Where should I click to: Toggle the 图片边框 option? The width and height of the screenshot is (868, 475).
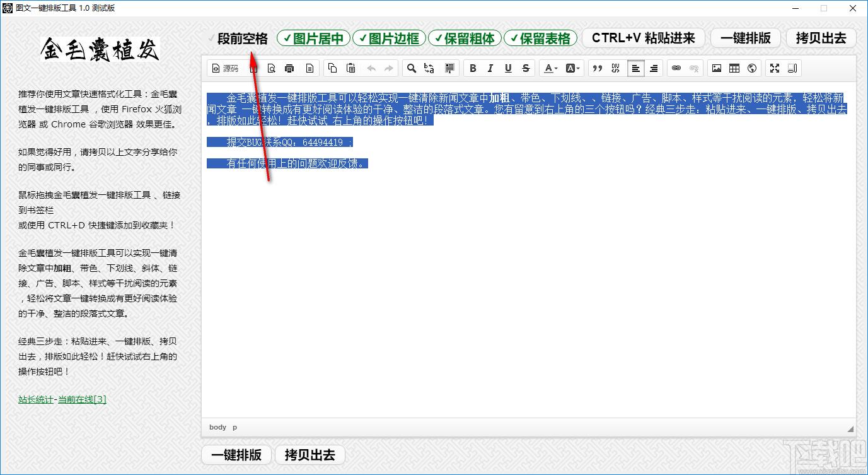(389, 38)
